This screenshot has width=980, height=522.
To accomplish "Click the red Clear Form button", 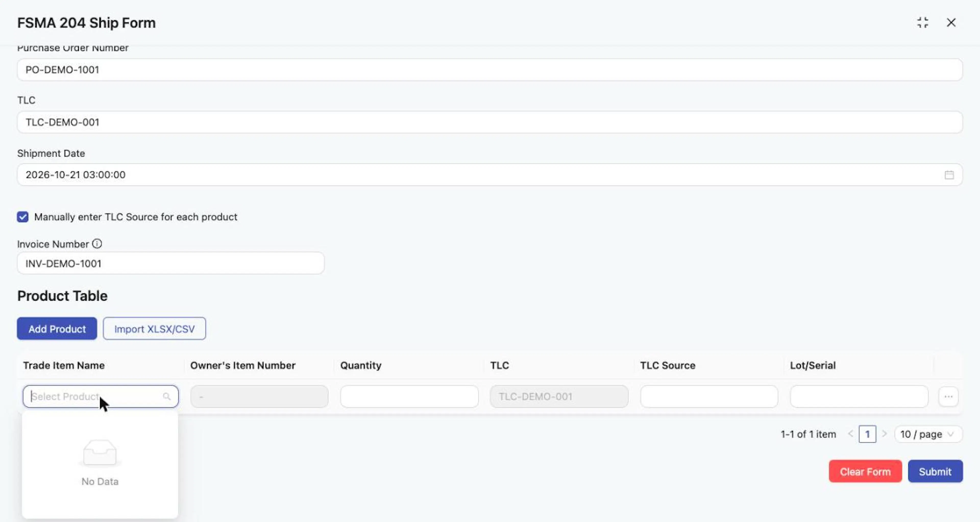I will (x=865, y=471).
